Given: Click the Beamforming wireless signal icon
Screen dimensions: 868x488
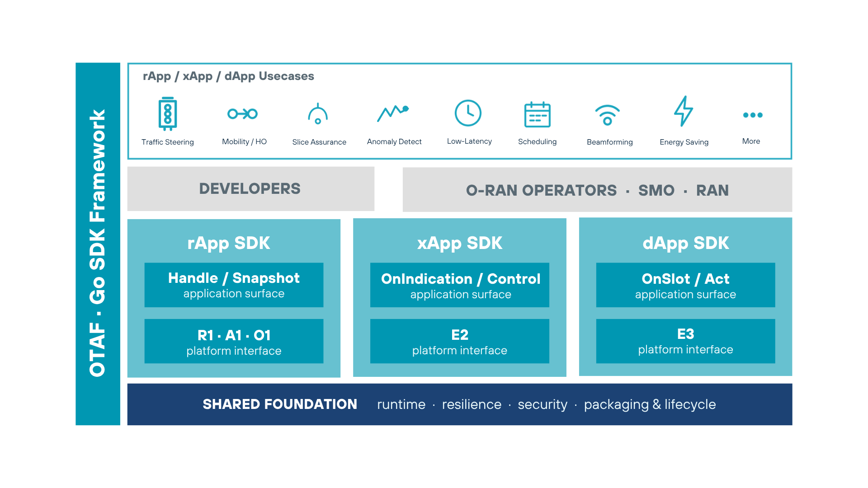Looking at the screenshot, I should pos(607,115).
